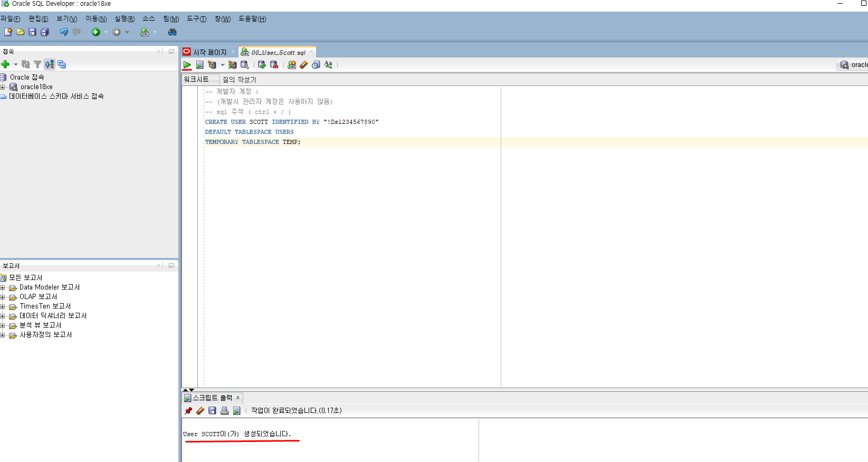
Task: Click the oracle connection selector at right
Action: point(853,65)
